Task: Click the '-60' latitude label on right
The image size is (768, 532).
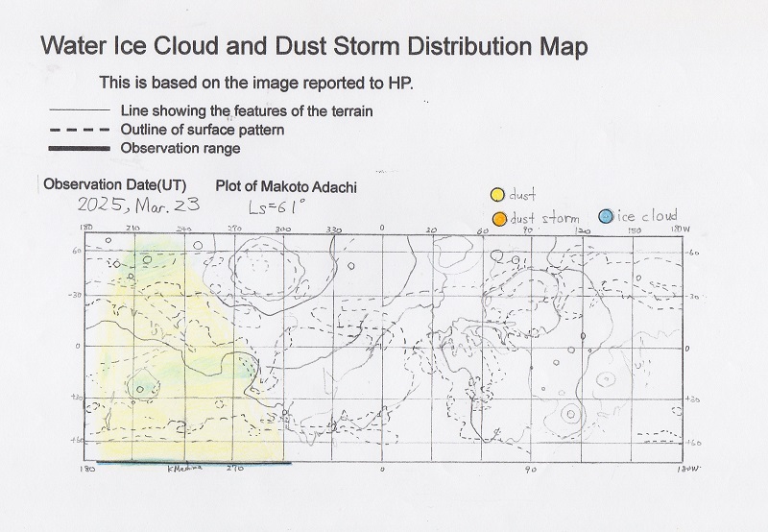Action: click(692, 253)
